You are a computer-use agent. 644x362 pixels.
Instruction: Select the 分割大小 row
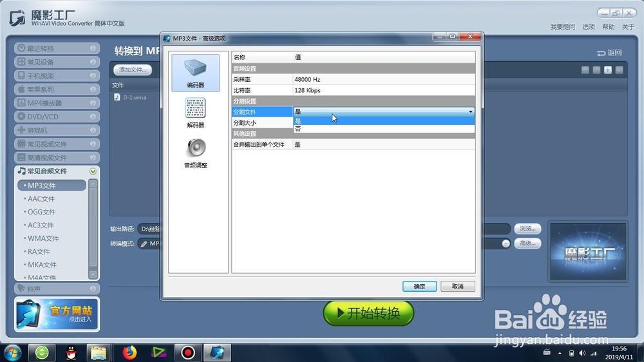tap(262, 122)
